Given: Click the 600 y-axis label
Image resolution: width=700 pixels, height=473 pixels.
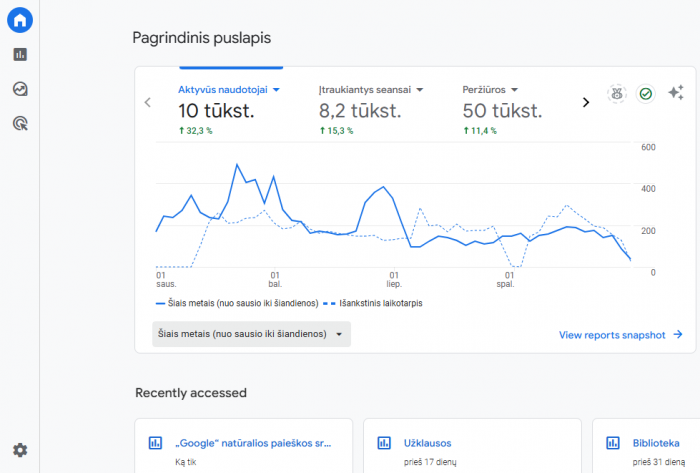Looking at the screenshot, I should point(648,147).
